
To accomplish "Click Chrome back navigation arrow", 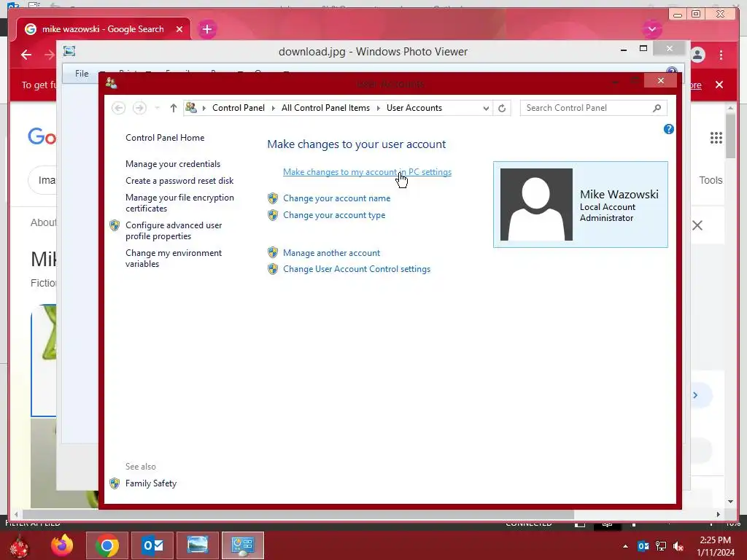I will (26, 55).
